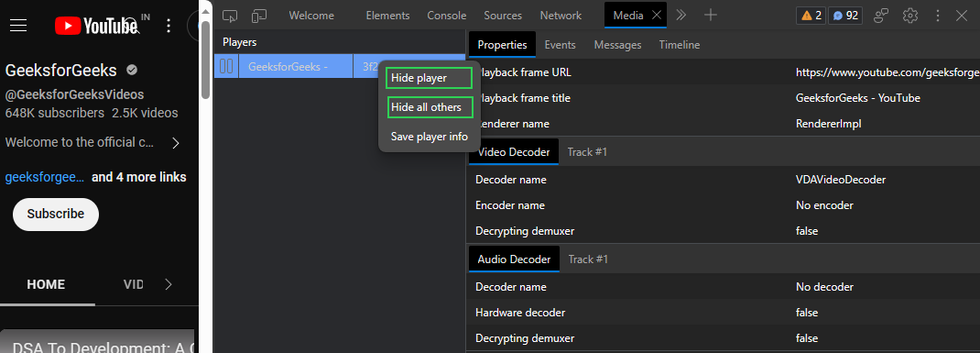Click the Players panel heading

coord(239,42)
